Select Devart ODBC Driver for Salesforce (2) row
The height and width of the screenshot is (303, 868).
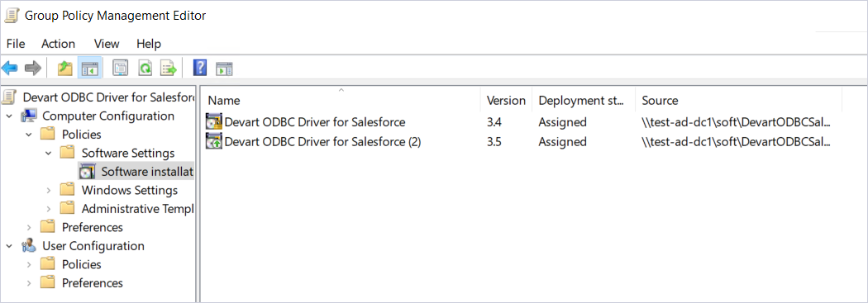tap(322, 142)
